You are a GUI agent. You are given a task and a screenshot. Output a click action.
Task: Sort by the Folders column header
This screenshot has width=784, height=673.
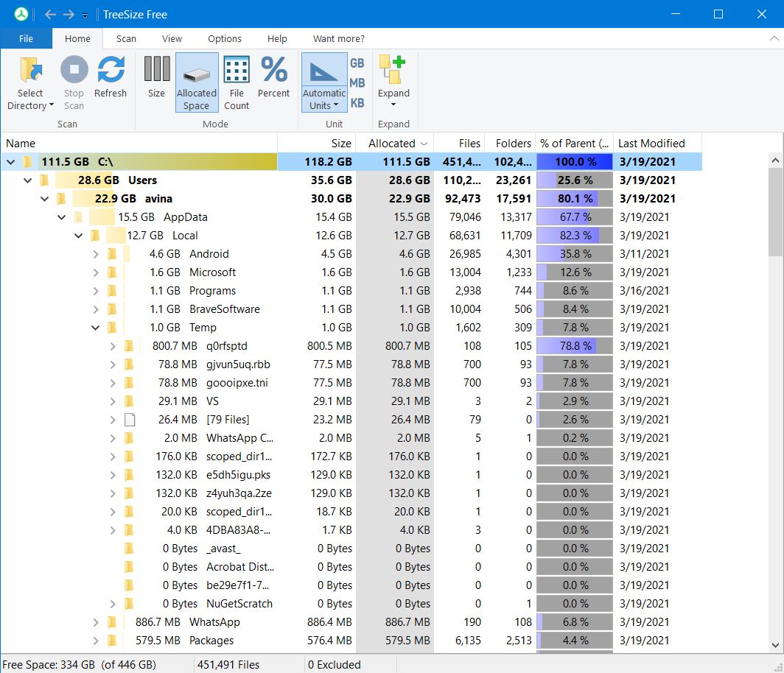point(510,144)
